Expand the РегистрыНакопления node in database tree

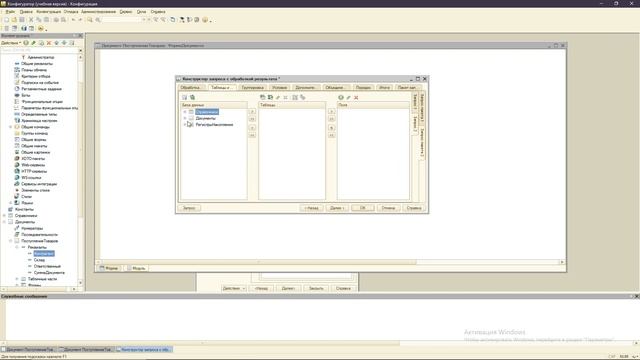(185, 124)
